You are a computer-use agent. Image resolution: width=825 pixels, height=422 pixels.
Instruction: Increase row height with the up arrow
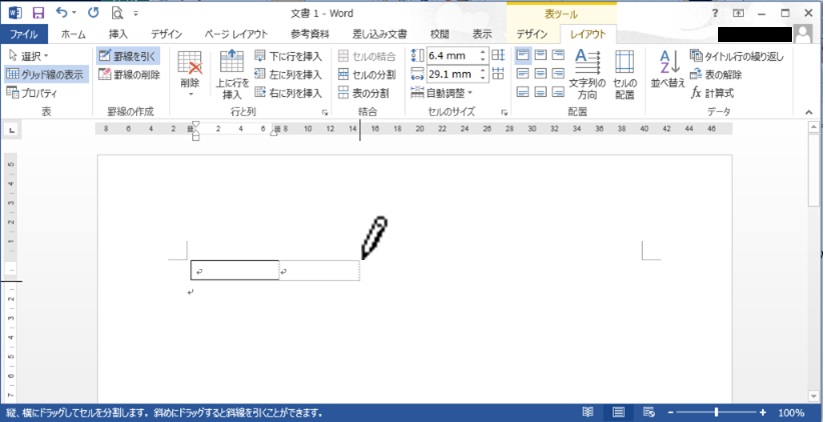pyautogui.click(x=483, y=53)
